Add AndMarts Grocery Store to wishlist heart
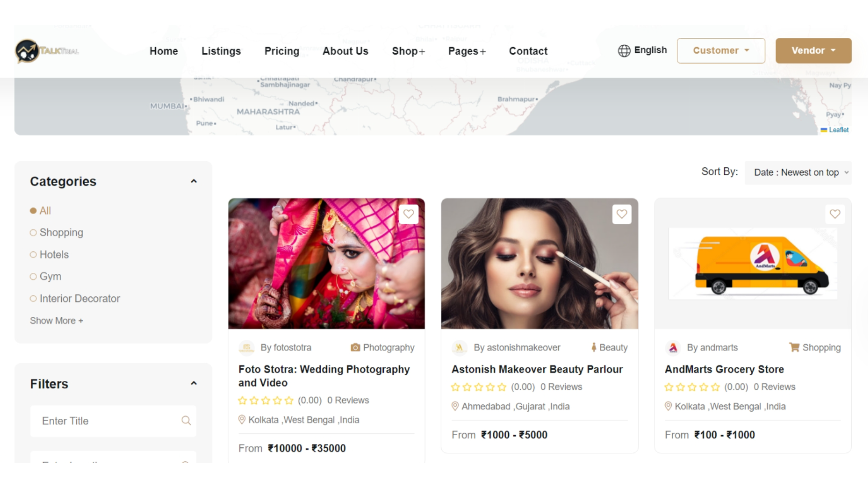Screen dimensions: 868x488 pyautogui.click(x=835, y=214)
